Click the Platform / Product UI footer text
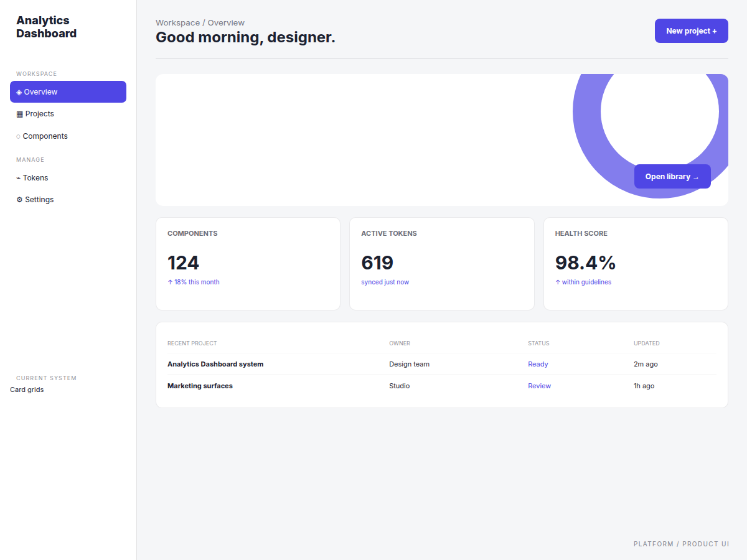This screenshot has width=747, height=560. point(681,544)
